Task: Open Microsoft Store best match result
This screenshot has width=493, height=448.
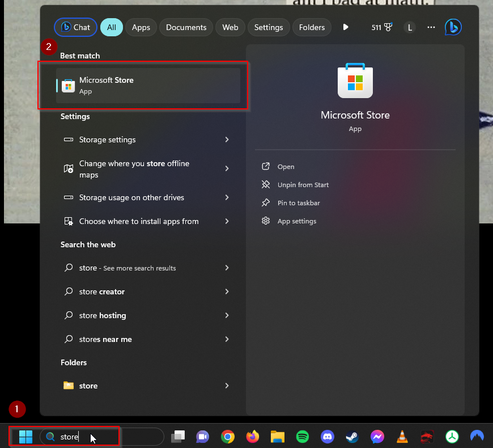Action: [148, 86]
